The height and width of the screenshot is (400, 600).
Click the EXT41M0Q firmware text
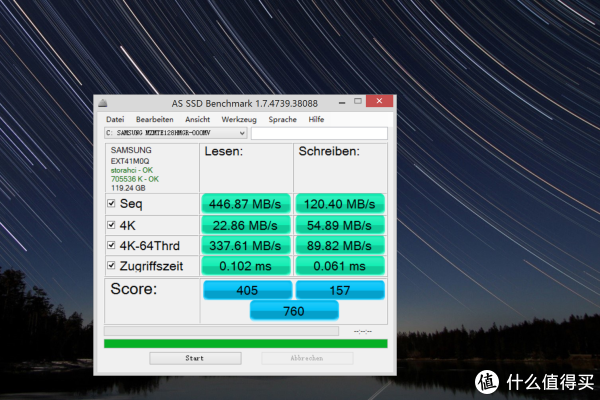click(130, 161)
